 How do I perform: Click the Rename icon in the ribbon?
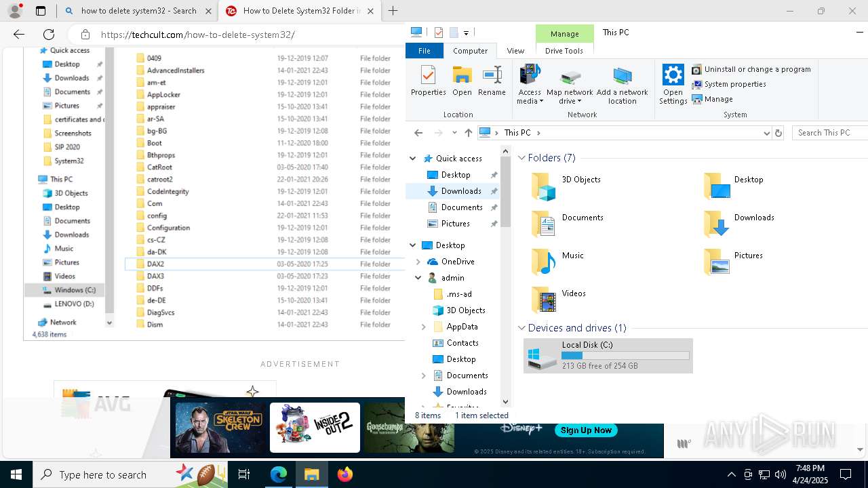pos(492,81)
